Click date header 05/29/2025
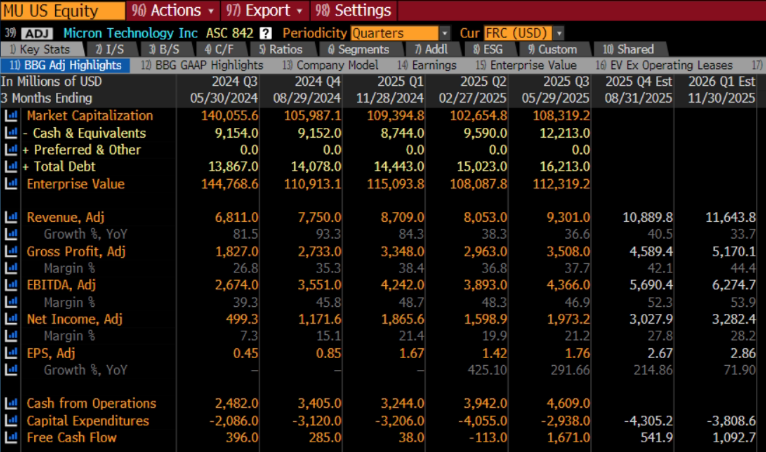766x452 pixels. 555,98
